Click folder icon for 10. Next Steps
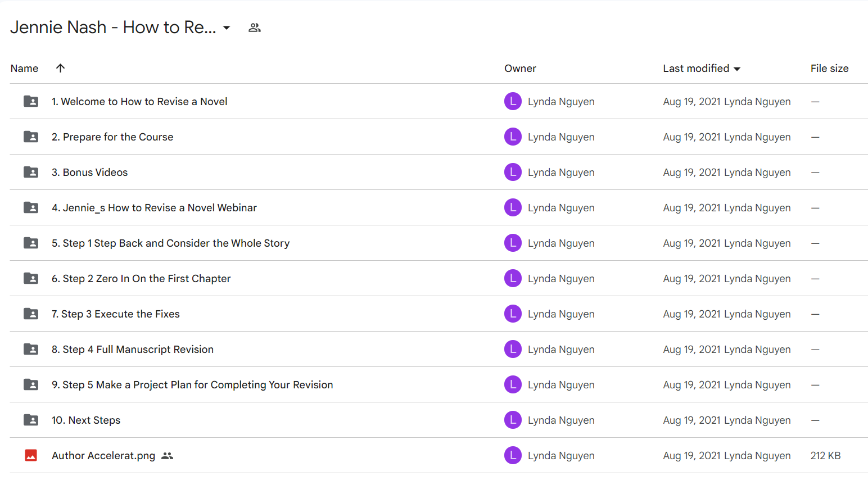Screen dimensions: 868x503 point(31,420)
